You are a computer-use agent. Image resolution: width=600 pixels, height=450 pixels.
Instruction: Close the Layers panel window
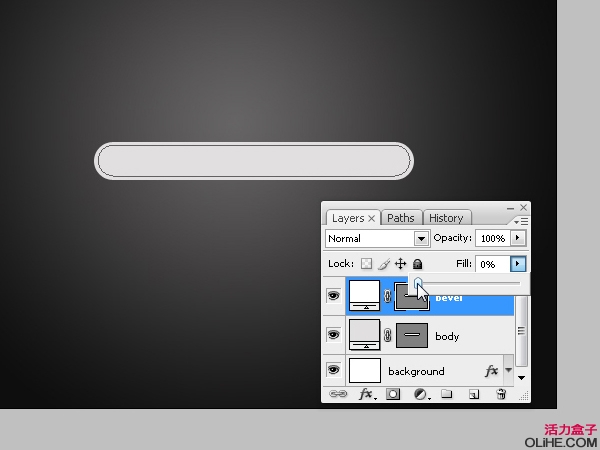523,207
